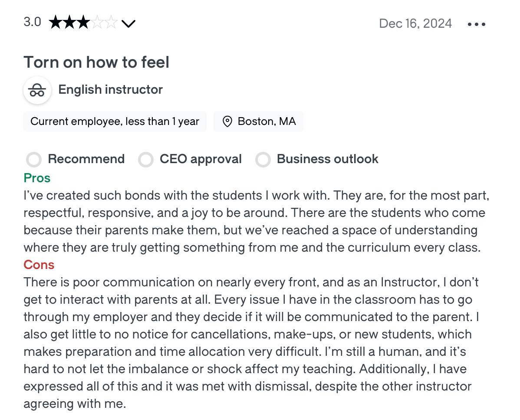
Task: Expand the star rating breakdown chevron
Action: [128, 23]
